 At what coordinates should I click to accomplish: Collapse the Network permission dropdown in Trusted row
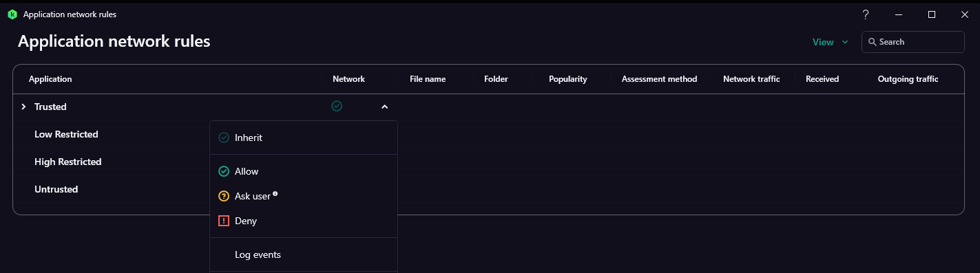tap(384, 107)
